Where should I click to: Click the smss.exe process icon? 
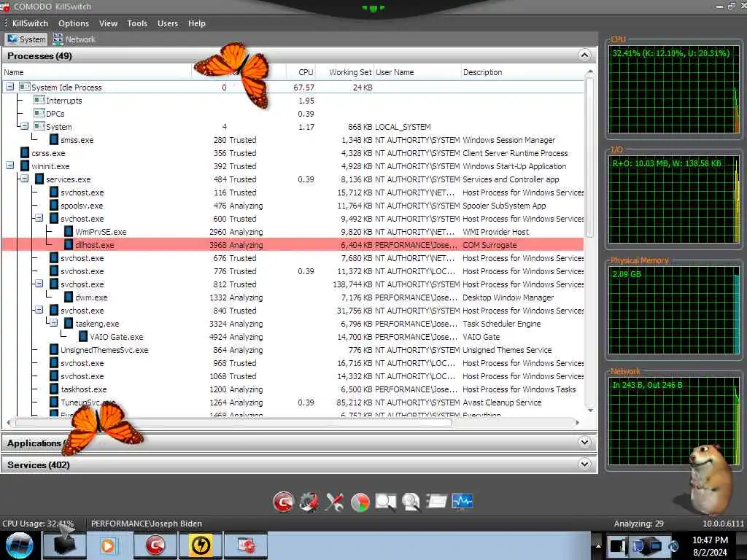coord(54,140)
